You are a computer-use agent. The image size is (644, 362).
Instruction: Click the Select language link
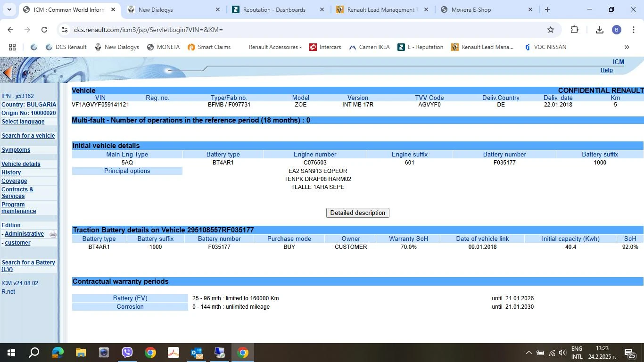click(x=23, y=122)
